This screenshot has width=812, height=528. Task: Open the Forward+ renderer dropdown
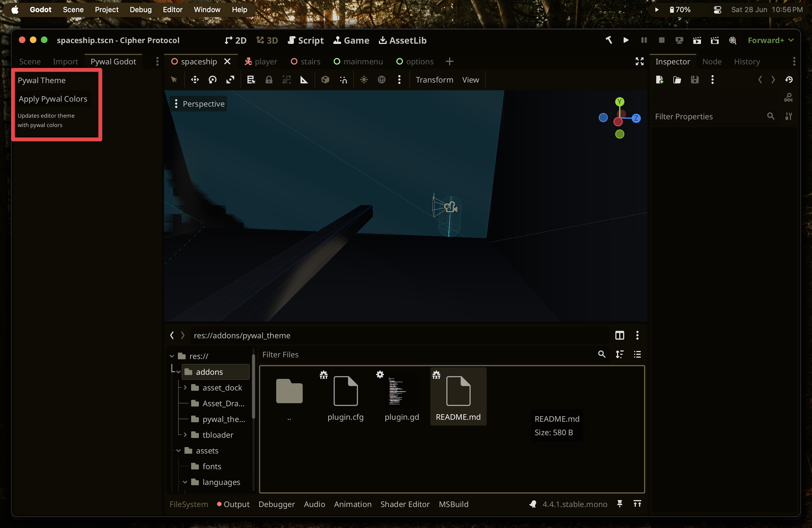coord(770,40)
